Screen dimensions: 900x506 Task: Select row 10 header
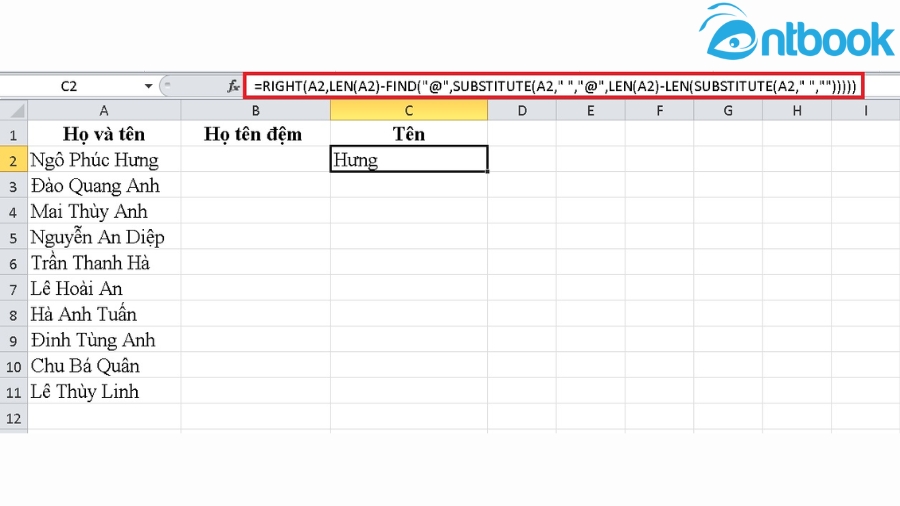(14, 367)
